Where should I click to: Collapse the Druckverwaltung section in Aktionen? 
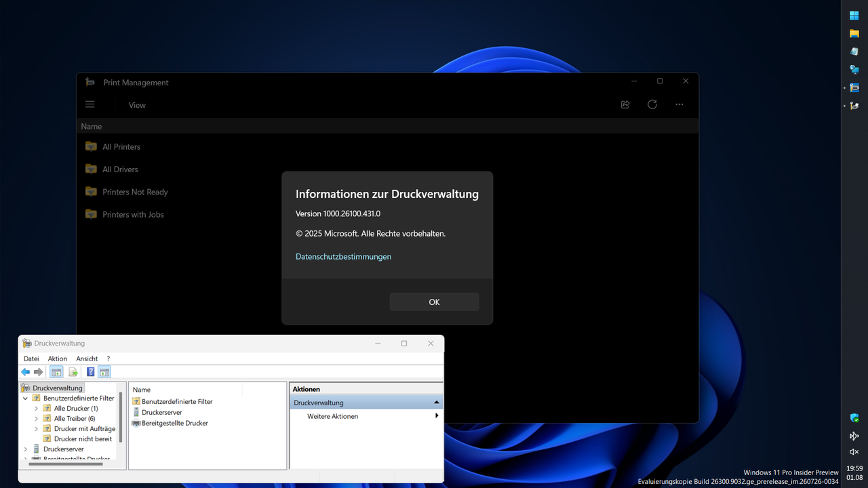coord(437,403)
